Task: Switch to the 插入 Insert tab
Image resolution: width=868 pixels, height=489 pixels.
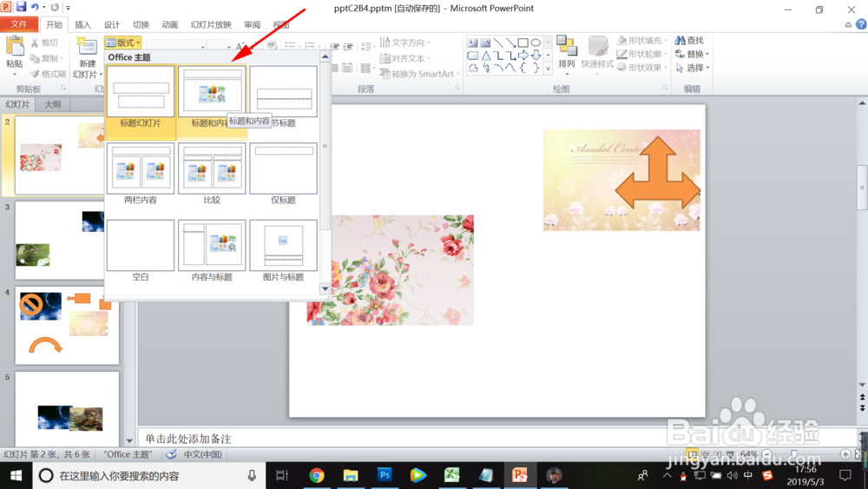Action: tap(82, 24)
